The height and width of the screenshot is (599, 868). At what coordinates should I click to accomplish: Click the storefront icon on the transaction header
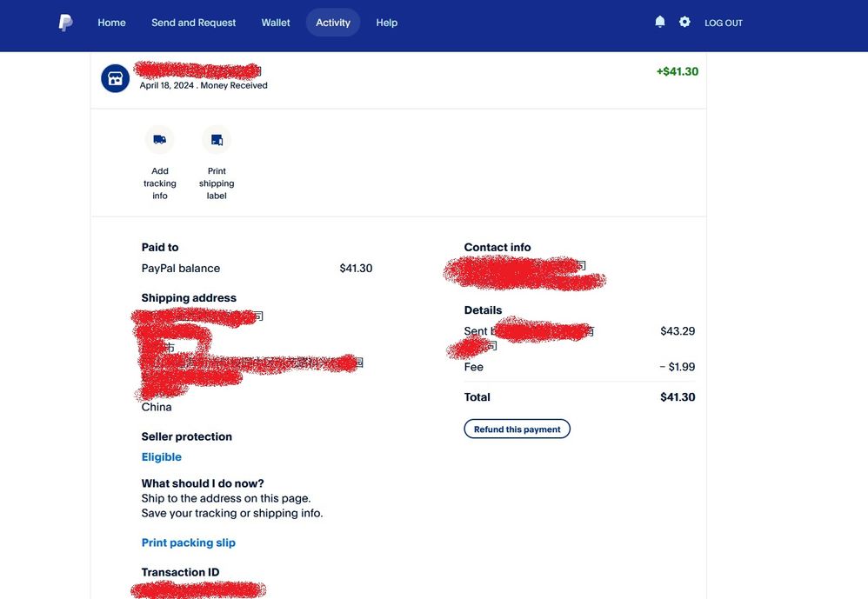pos(115,78)
